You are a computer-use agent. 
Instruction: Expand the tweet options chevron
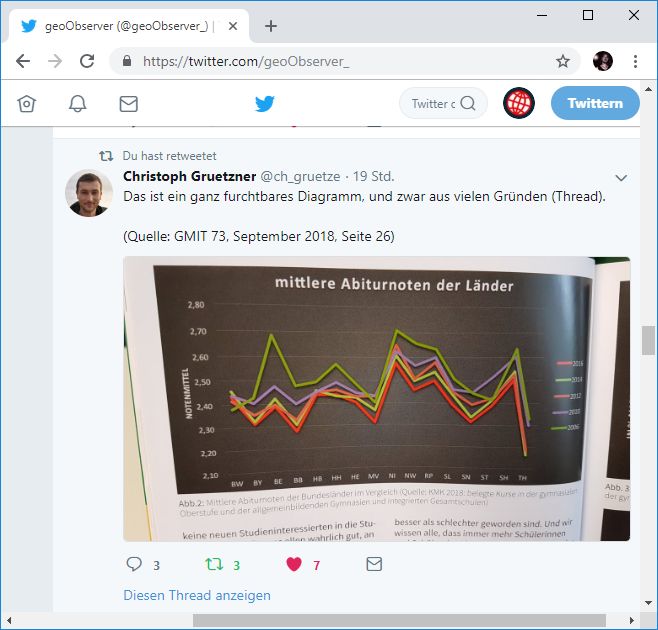[621, 178]
